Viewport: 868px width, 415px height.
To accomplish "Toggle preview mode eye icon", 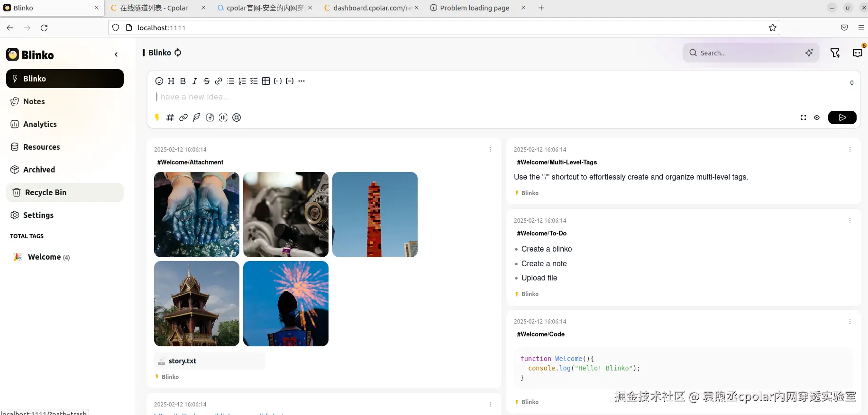I will coord(817,117).
